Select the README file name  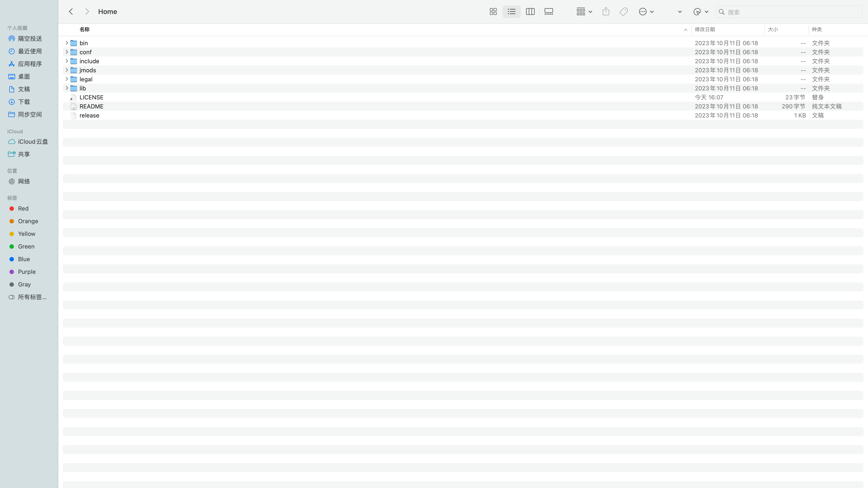(x=91, y=106)
